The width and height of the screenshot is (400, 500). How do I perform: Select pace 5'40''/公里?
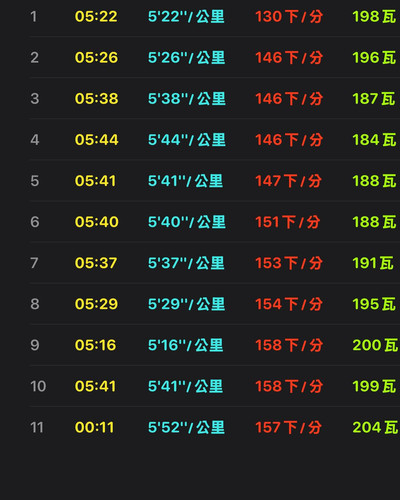187,222
